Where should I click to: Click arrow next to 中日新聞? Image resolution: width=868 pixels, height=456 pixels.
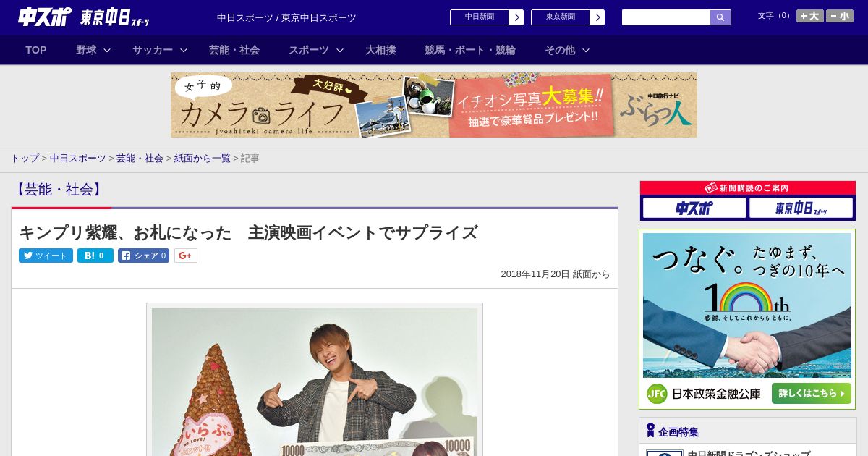pos(516,17)
